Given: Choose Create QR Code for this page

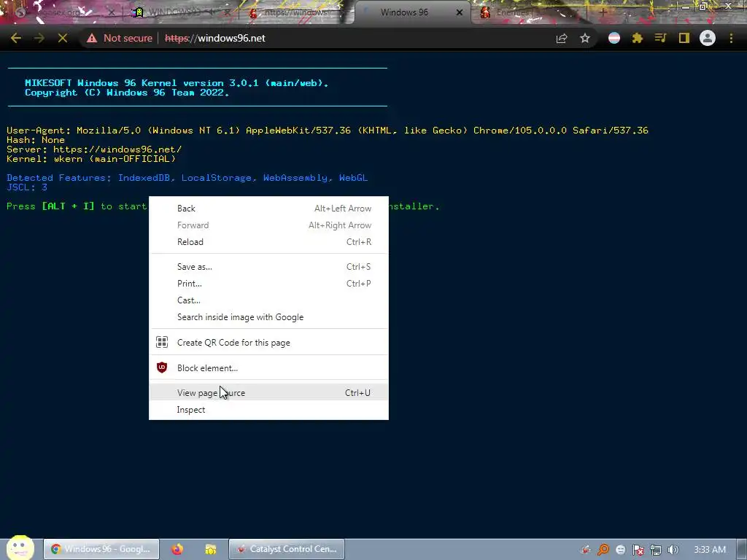Looking at the screenshot, I should point(268,343).
